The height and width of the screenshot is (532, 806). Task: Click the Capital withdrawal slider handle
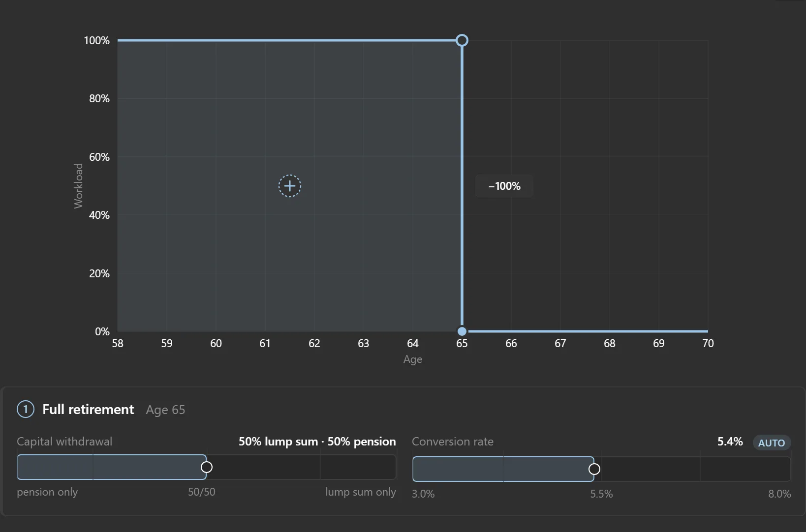(x=207, y=467)
